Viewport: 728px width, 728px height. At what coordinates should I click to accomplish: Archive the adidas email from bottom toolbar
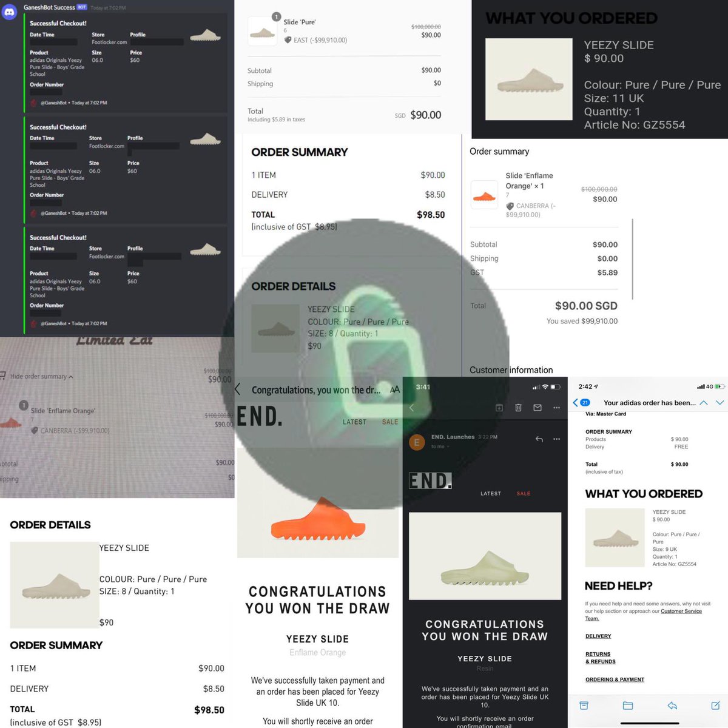pos(584,706)
